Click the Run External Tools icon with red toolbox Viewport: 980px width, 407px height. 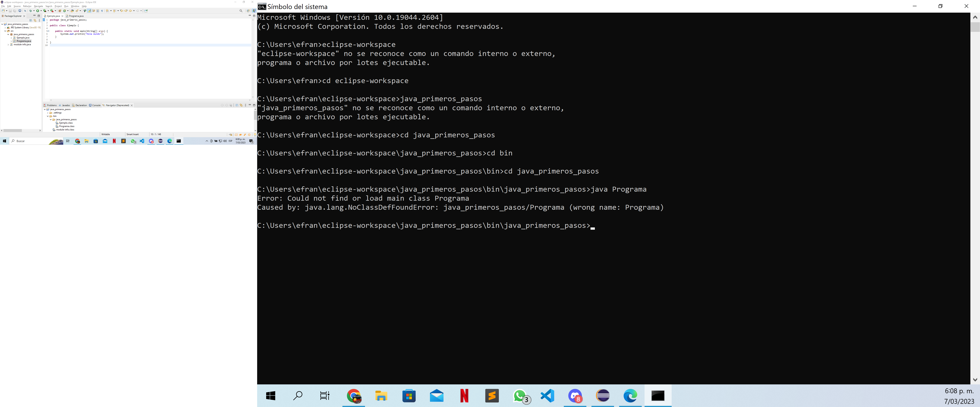tap(52, 11)
